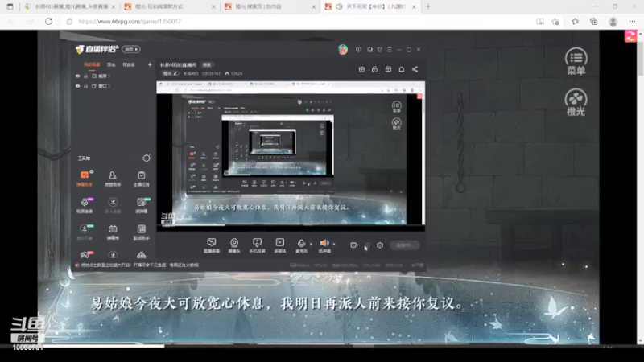Select the 截屏 1 source row

[x=113, y=76]
